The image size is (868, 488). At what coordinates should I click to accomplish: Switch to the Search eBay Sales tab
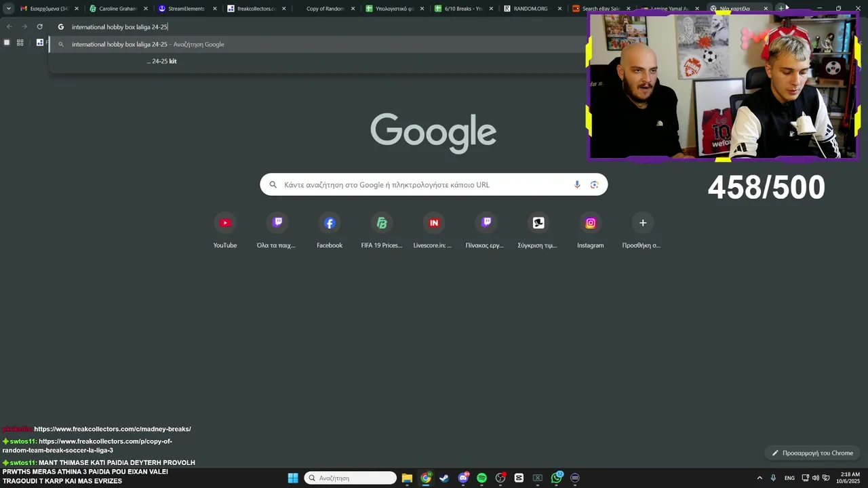click(601, 8)
